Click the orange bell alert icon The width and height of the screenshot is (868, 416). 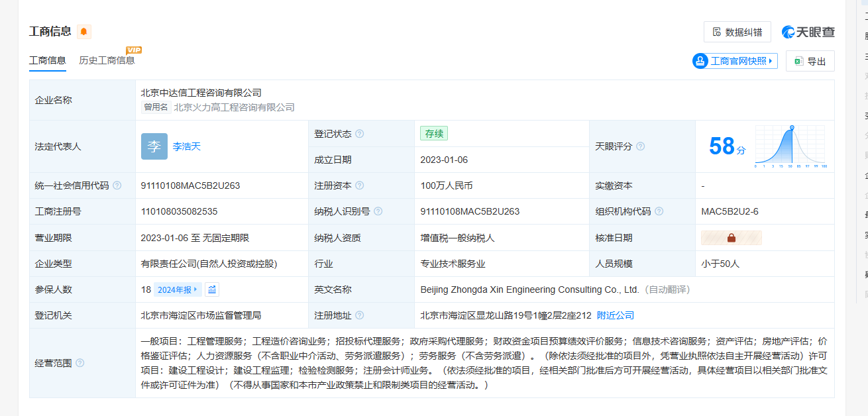click(x=83, y=32)
